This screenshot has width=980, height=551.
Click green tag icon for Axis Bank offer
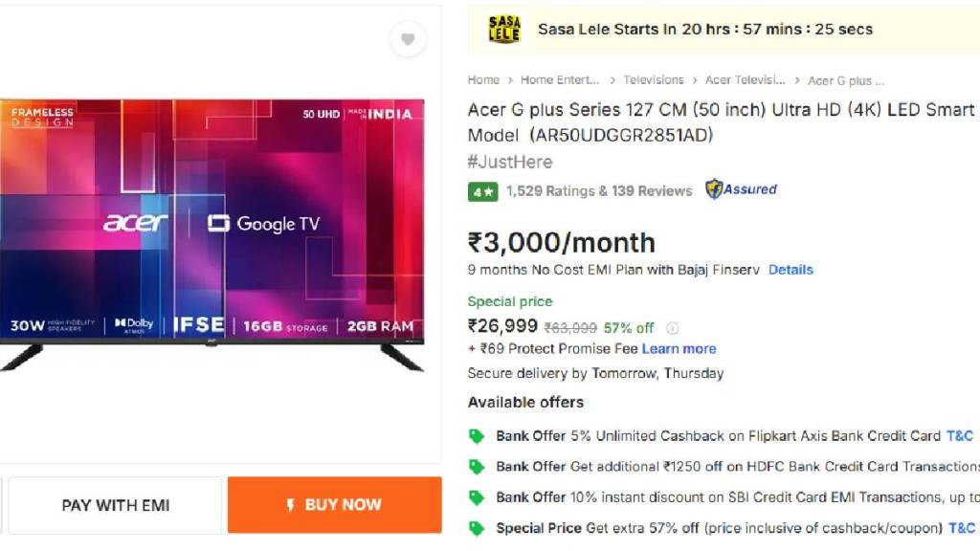[477, 436]
